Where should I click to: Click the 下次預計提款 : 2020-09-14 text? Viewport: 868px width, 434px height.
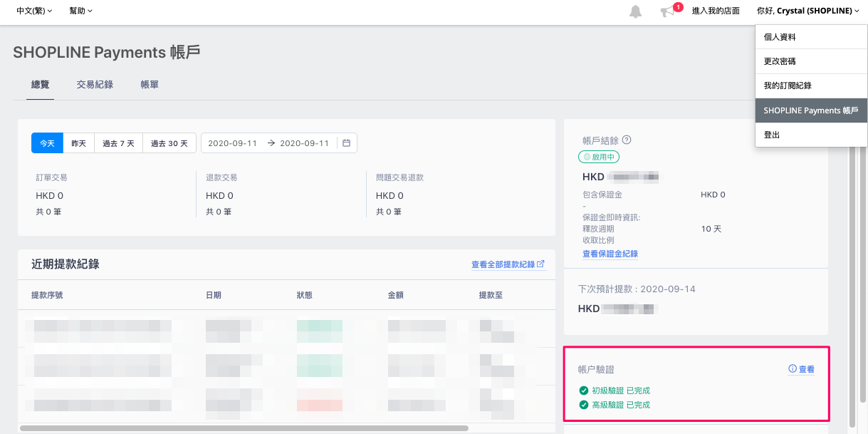click(637, 289)
